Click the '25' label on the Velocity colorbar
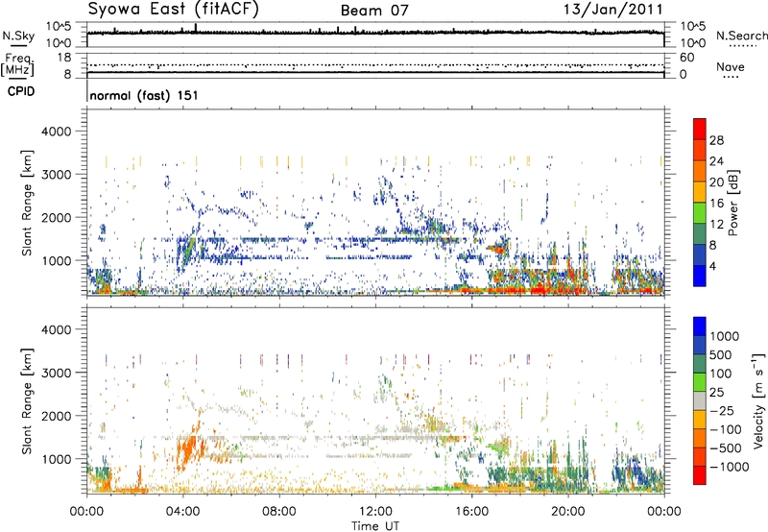 click(716, 392)
